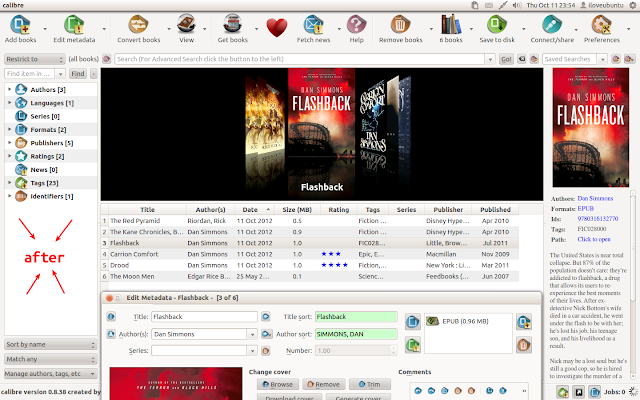640x400 pixels.
Task: Sort by the Rating column header
Action: pos(339,209)
